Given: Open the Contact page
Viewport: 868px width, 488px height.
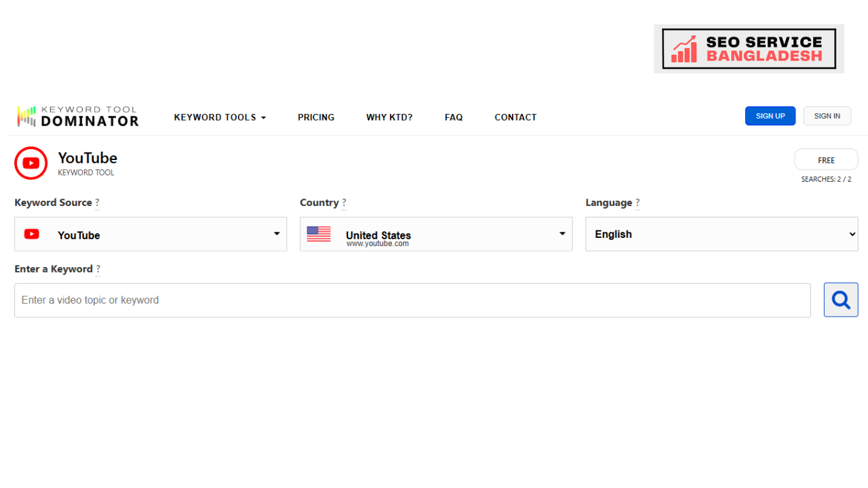Looking at the screenshot, I should (x=515, y=117).
